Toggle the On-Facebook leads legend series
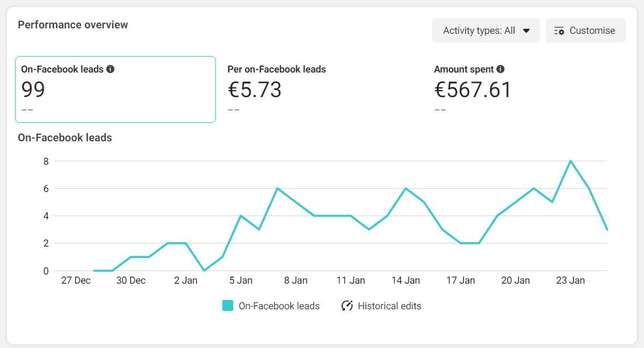Screen dimensions: 644x348 point(279,306)
